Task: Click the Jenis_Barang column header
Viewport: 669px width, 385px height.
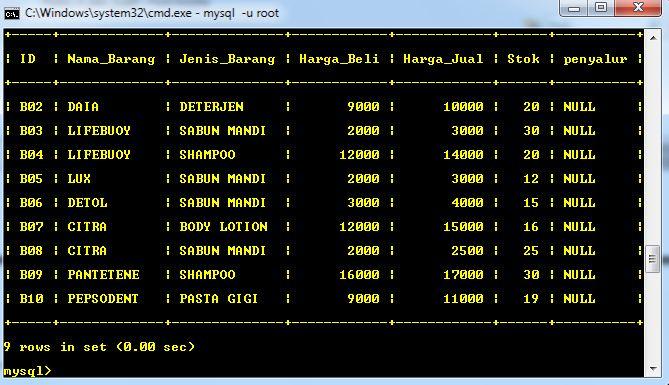Action: click(227, 59)
